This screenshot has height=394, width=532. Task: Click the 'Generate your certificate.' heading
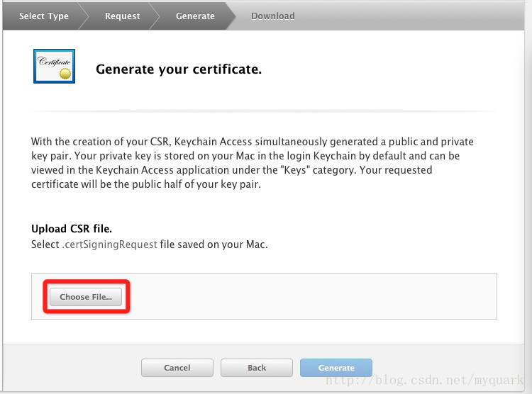tap(179, 69)
